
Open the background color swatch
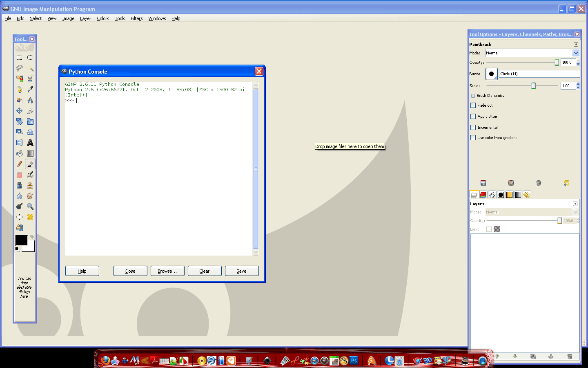31,248
